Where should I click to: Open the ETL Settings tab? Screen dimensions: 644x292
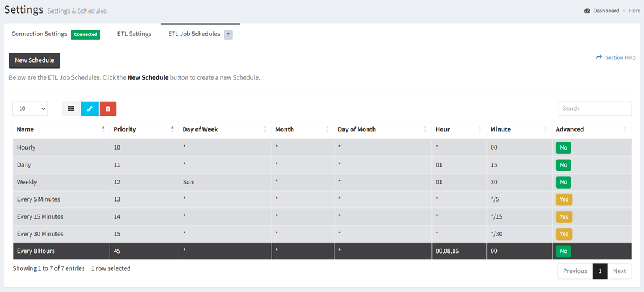click(x=134, y=34)
